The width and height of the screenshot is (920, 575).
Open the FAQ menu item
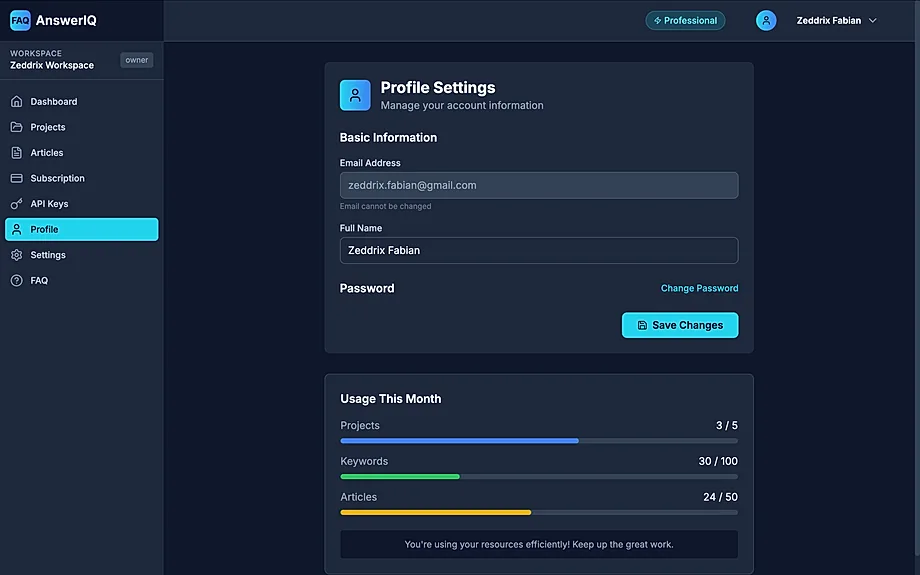pos(82,280)
